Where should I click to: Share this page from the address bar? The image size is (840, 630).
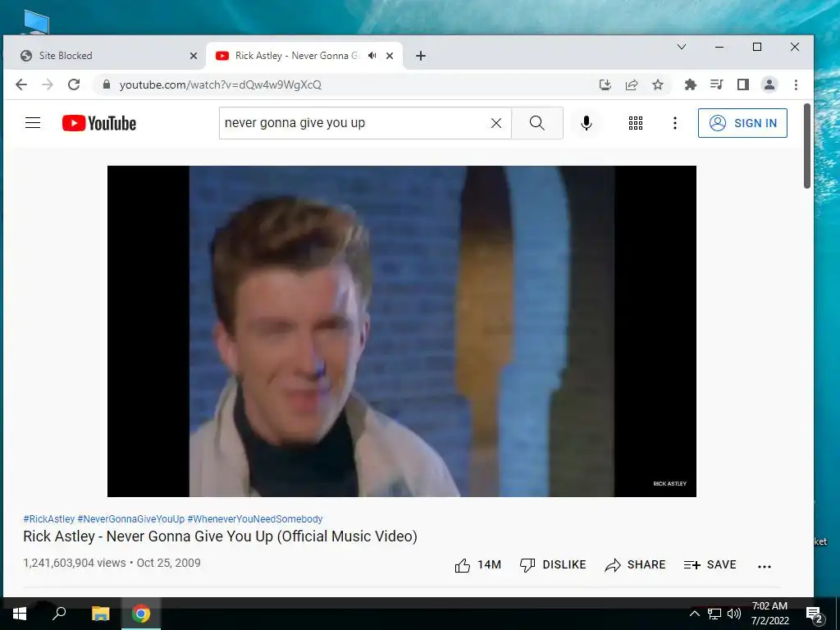(x=632, y=84)
